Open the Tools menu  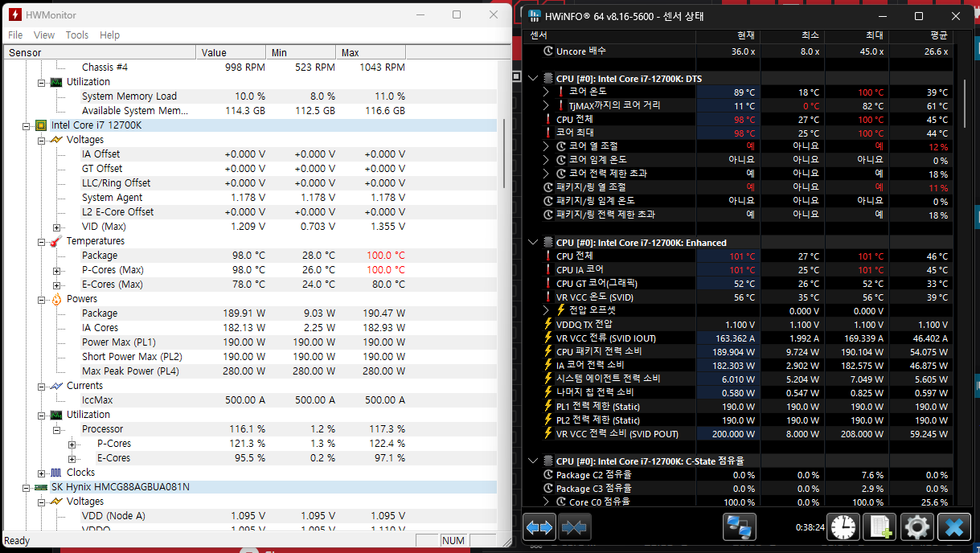pyautogui.click(x=77, y=35)
